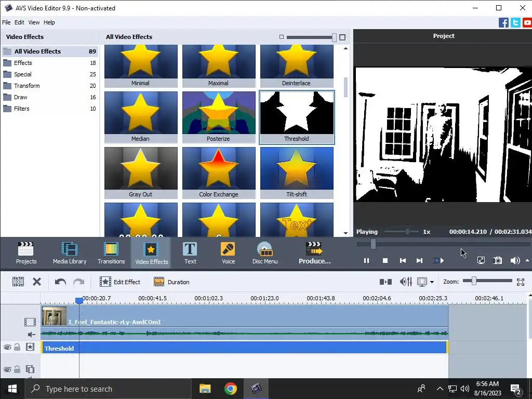Open the Facebook link icon
The height and width of the screenshot is (399, 532).
click(503, 23)
